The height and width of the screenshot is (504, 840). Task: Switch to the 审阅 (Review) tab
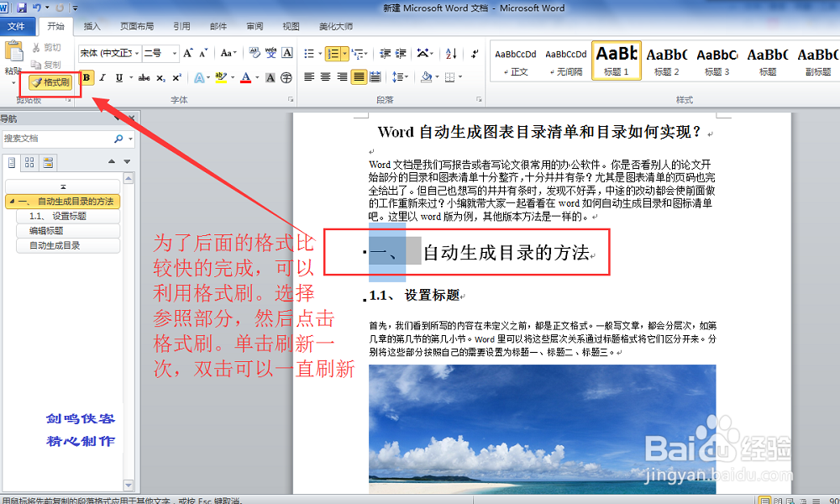[255, 26]
